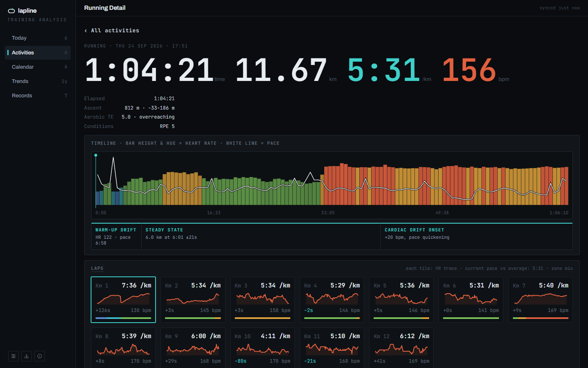Image resolution: width=588 pixels, height=368 pixels.
Task: Select the Km 2 lap tile
Action: point(193,300)
